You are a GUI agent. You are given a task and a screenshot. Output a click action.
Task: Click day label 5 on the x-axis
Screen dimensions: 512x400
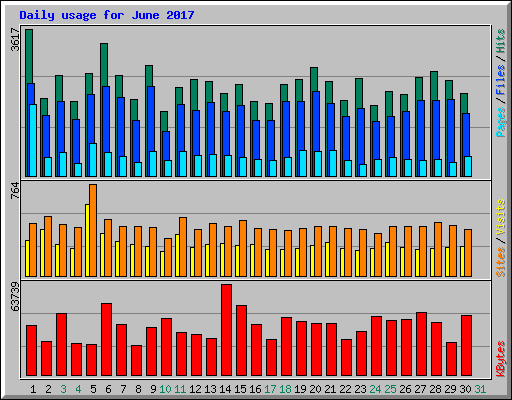pyautogui.click(x=93, y=389)
